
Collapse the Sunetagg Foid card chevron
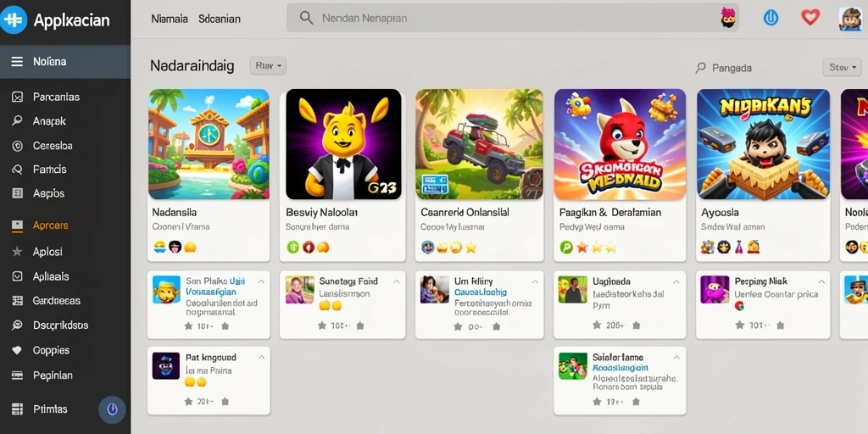pos(397,281)
